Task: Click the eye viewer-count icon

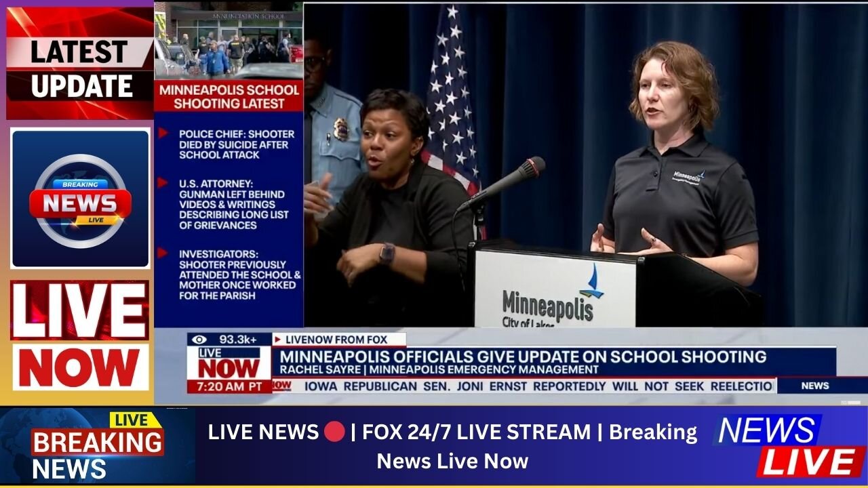Action: coord(199,339)
